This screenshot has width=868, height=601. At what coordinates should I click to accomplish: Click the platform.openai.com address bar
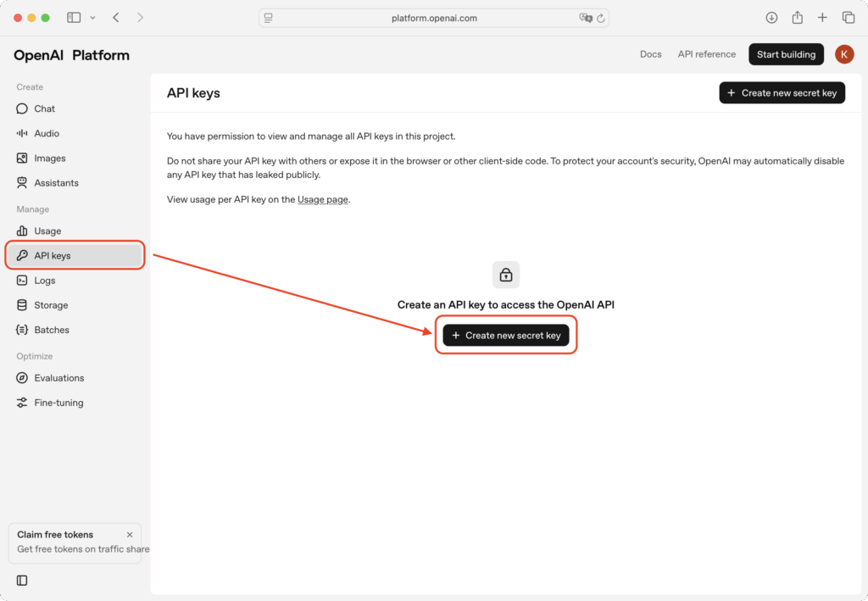(433, 18)
